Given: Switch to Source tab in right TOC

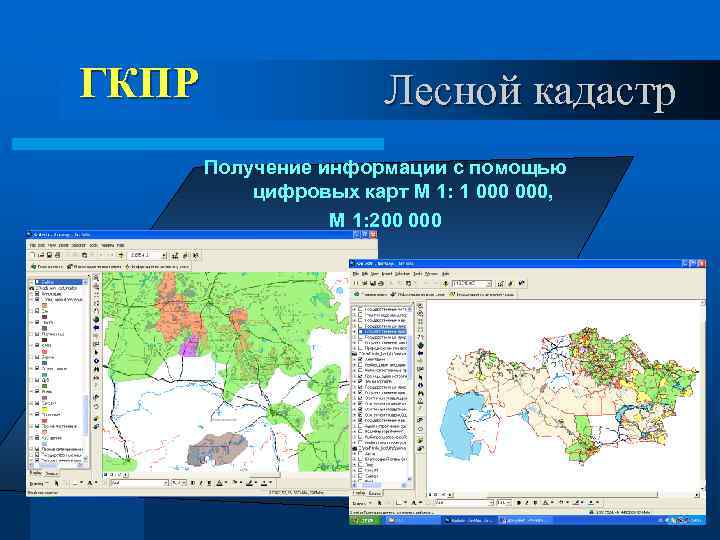Looking at the screenshot, I should [x=375, y=493].
